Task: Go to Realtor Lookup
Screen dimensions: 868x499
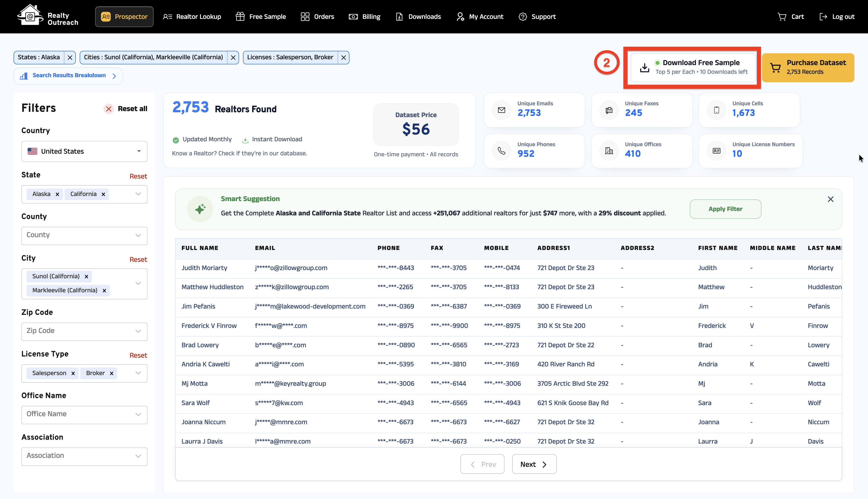Action: pyautogui.click(x=192, y=16)
